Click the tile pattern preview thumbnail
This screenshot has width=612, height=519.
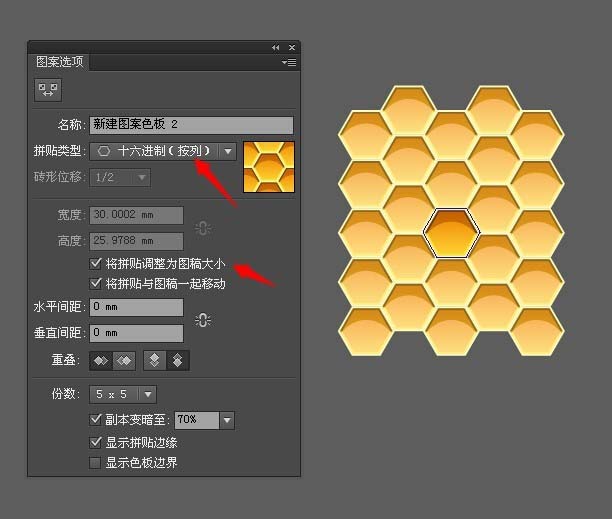(x=269, y=167)
